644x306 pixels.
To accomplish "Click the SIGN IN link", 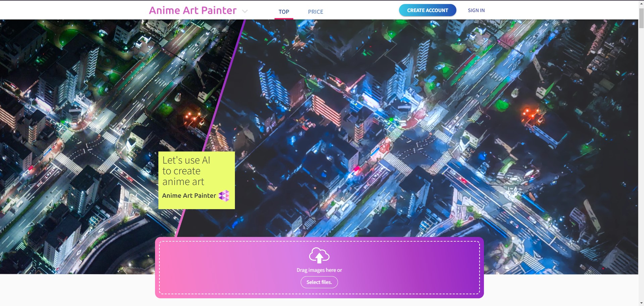I will pos(476,10).
